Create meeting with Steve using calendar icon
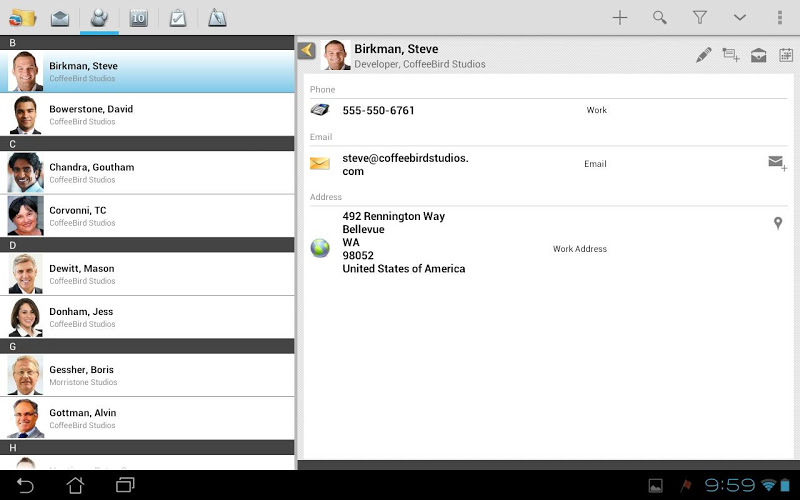 (786, 55)
